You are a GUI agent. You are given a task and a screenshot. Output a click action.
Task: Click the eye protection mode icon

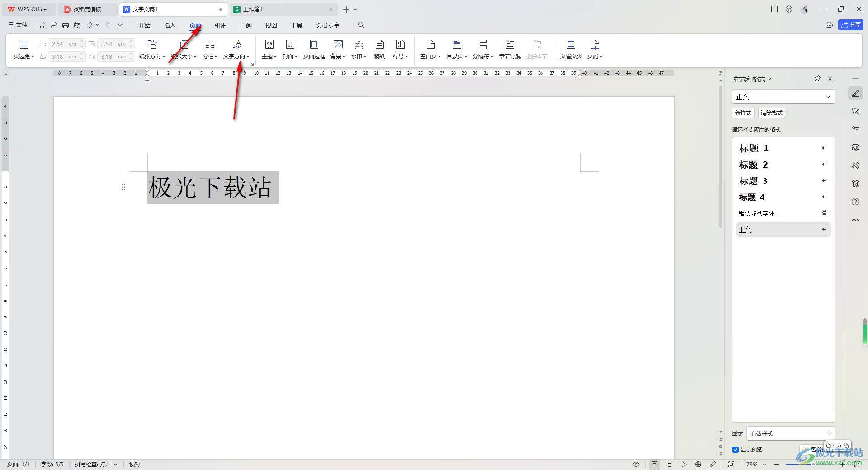coord(636,464)
